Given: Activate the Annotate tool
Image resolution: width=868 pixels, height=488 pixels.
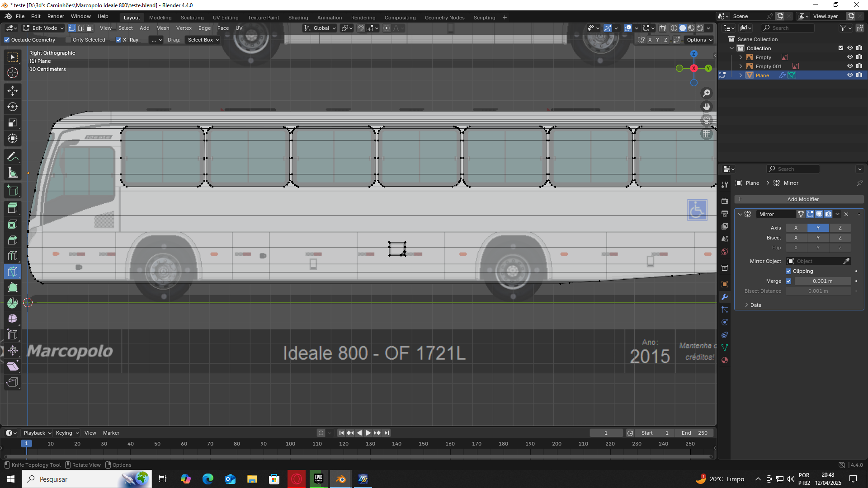Looking at the screenshot, I should coord(13,157).
